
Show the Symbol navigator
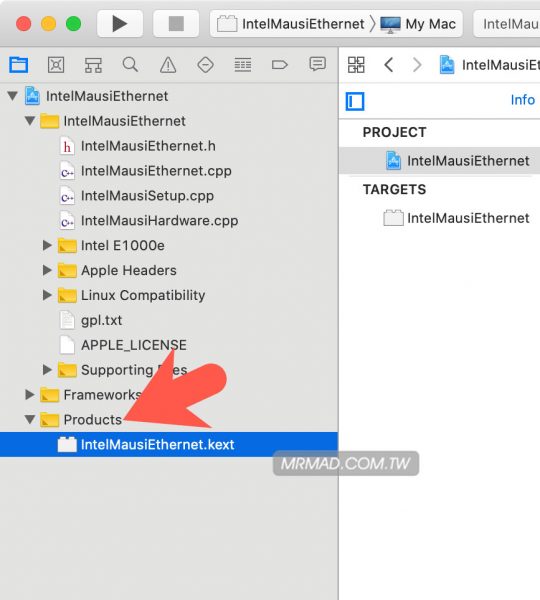coord(93,65)
